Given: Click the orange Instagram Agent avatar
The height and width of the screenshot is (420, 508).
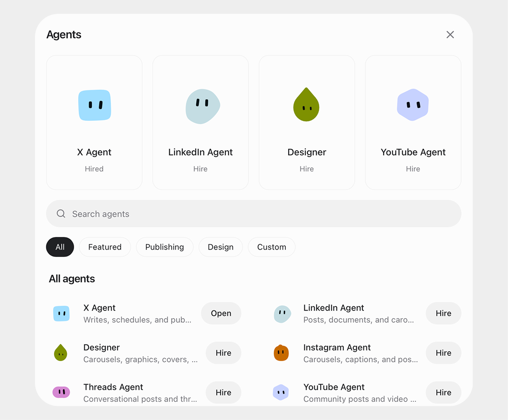Looking at the screenshot, I should click(x=281, y=353).
